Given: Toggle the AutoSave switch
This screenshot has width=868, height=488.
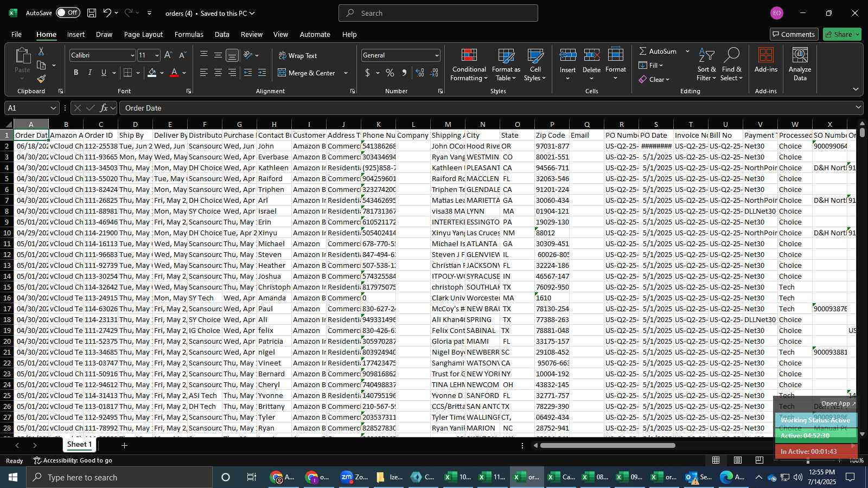Looking at the screenshot, I should (x=68, y=13).
